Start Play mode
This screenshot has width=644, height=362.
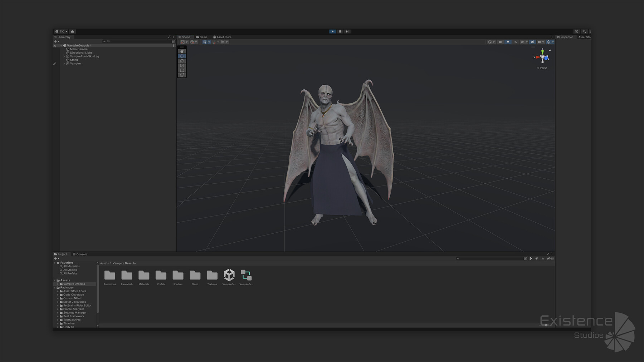point(332,31)
